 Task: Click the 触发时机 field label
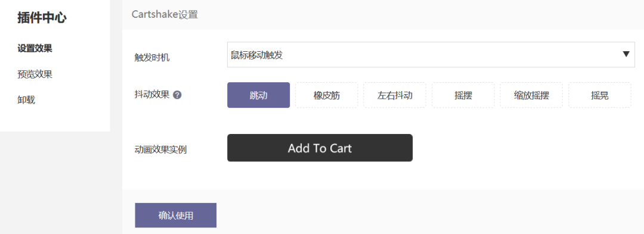[152, 58]
